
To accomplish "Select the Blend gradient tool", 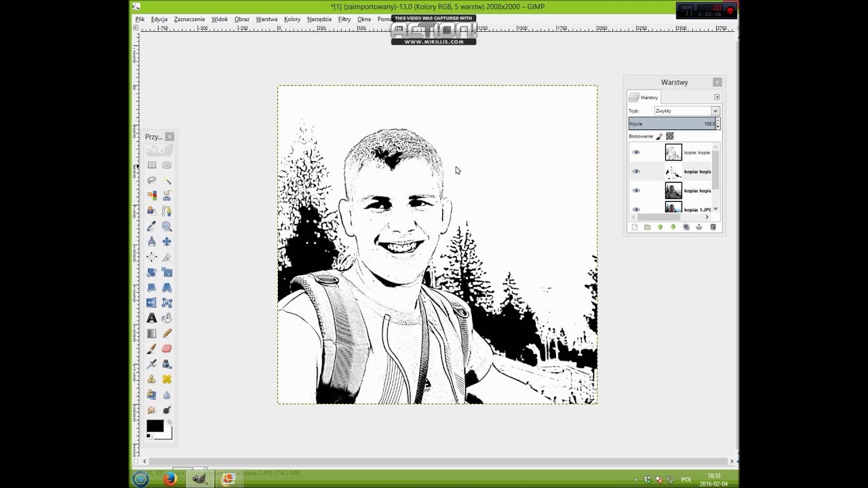I will pos(152,333).
